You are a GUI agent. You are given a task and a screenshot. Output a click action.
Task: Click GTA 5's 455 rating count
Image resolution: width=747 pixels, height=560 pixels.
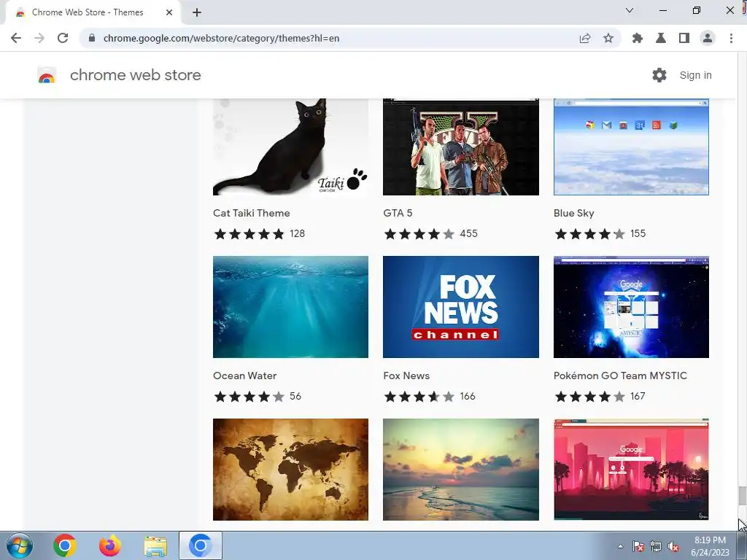469,233
